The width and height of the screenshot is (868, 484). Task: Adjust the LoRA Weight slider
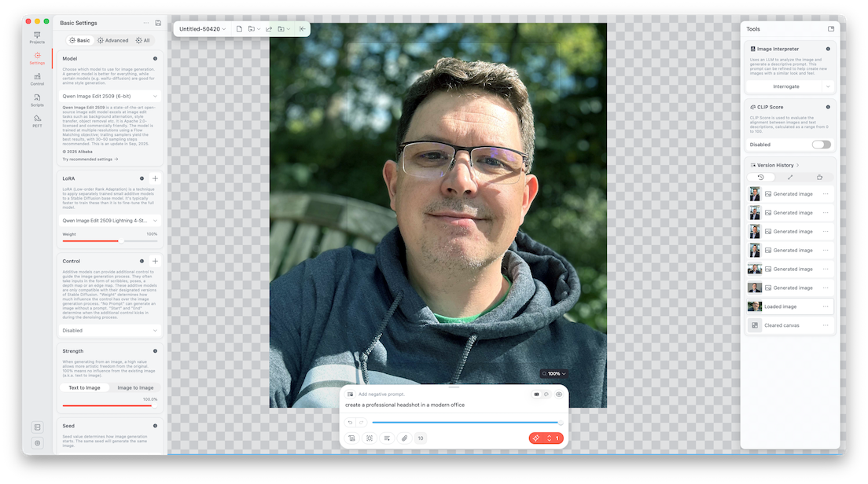120,241
